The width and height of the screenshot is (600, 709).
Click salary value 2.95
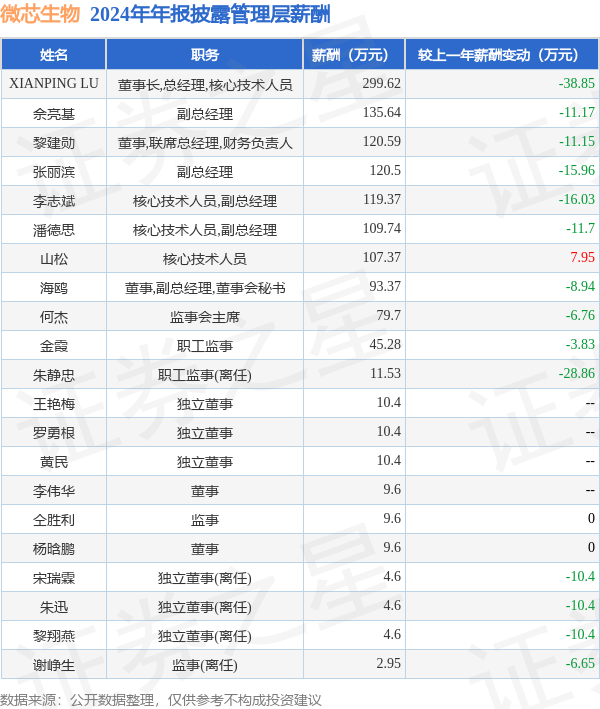388,662
